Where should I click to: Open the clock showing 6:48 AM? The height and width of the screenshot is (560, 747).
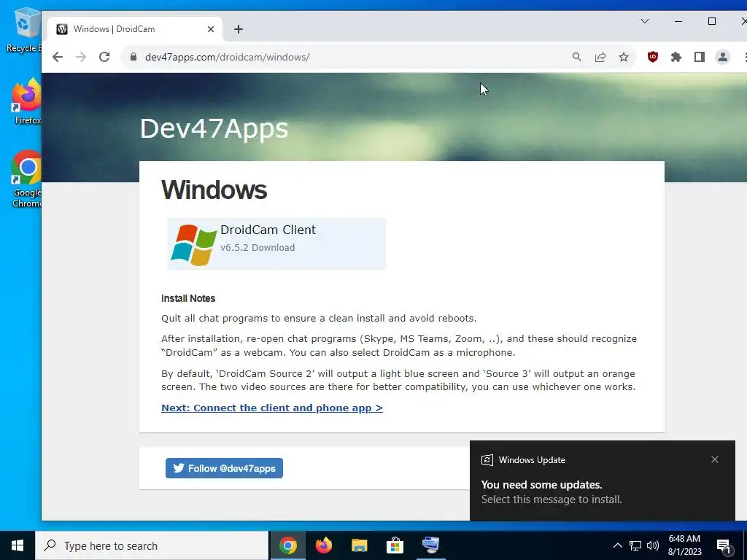click(x=684, y=545)
